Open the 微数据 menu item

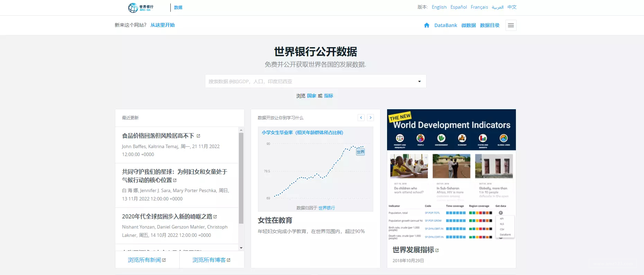pos(468,25)
